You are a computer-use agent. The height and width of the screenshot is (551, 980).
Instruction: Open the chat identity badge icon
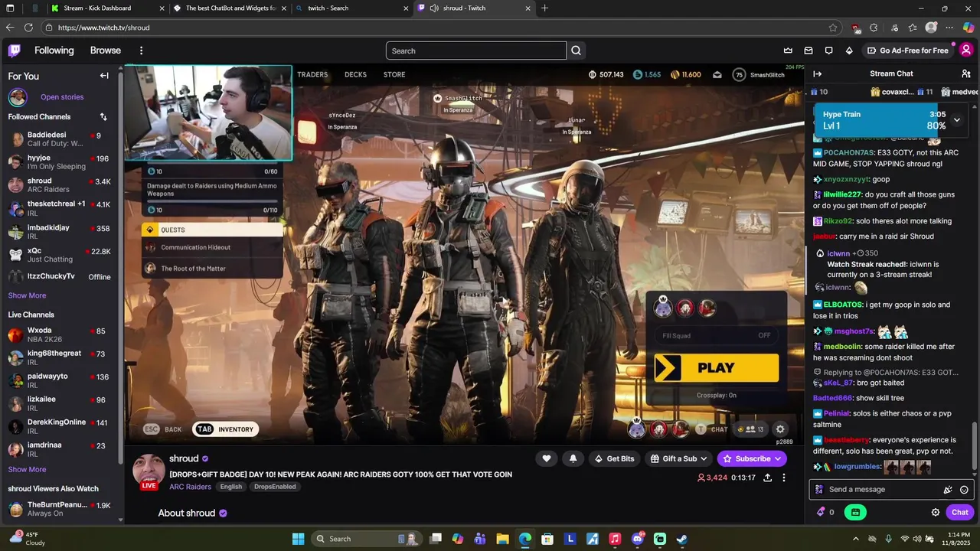tap(818, 490)
